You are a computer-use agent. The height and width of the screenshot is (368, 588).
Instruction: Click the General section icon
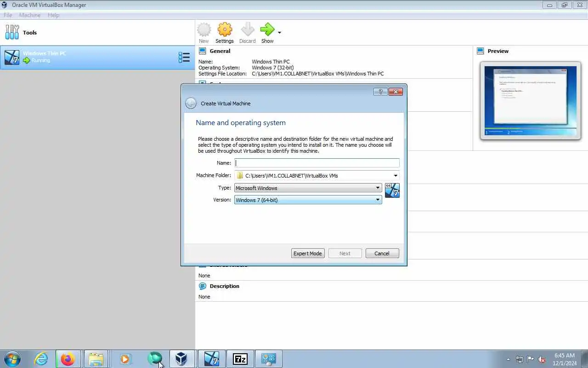tap(203, 51)
